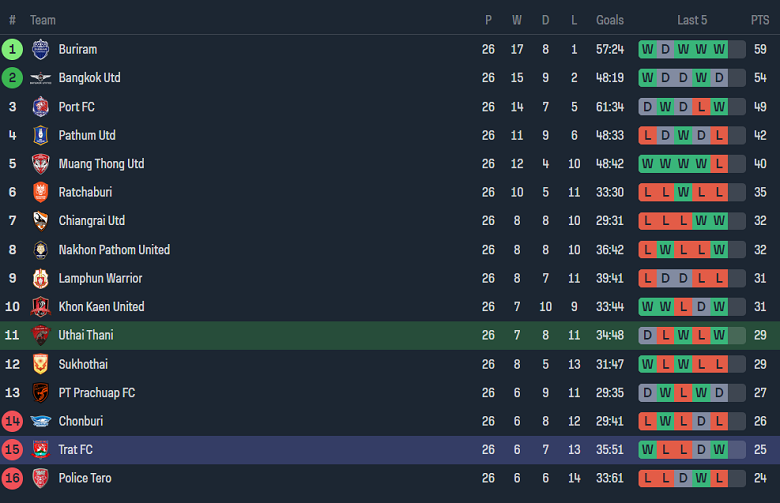
Task: Click the Port FC team crest
Action: click(40, 107)
